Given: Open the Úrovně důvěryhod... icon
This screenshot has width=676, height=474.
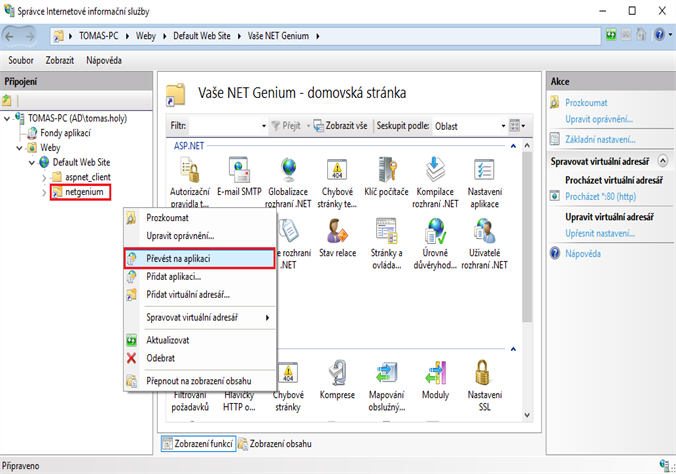Looking at the screenshot, I should click(x=435, y=231).
